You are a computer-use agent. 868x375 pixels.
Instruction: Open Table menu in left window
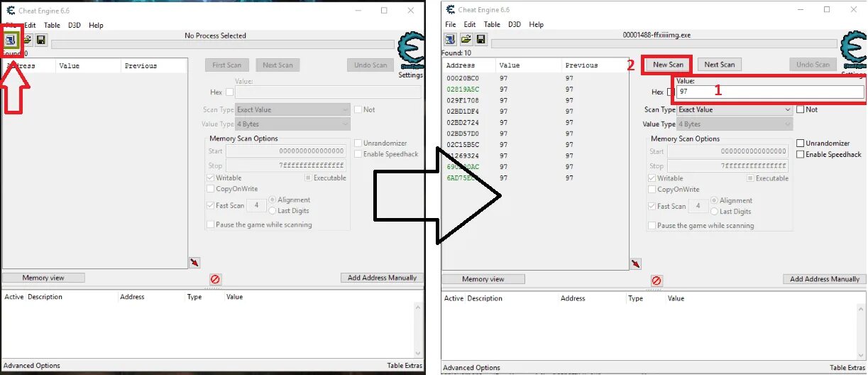click(52, 25)
